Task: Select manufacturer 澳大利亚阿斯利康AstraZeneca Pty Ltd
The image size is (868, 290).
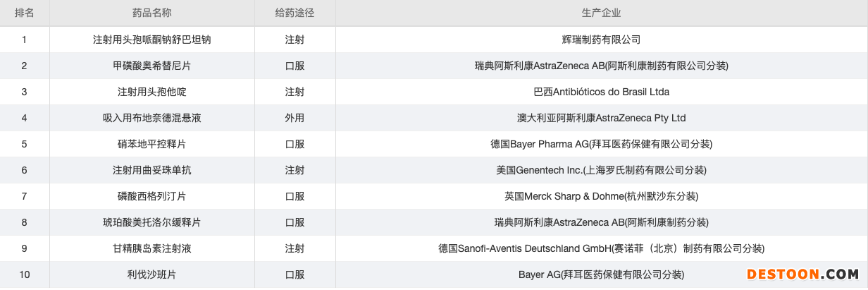Action: point(601,118)
